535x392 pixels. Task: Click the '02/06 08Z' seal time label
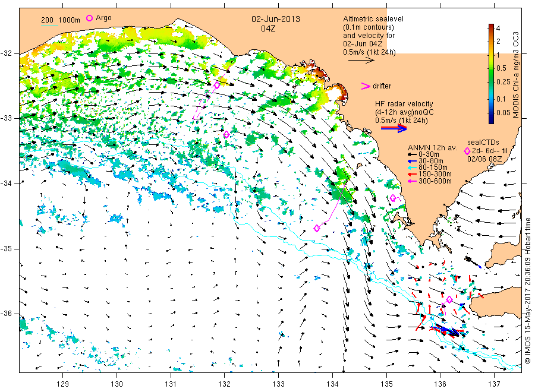[x=484, y=159]
